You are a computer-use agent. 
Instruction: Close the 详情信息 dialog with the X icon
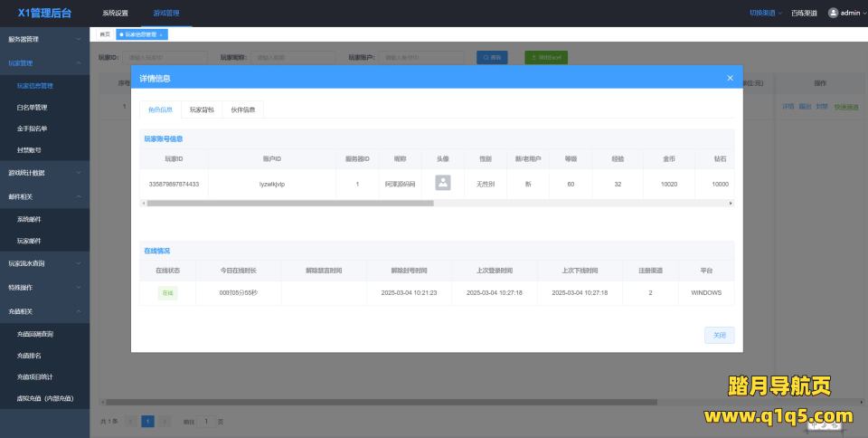coord(730,78)
